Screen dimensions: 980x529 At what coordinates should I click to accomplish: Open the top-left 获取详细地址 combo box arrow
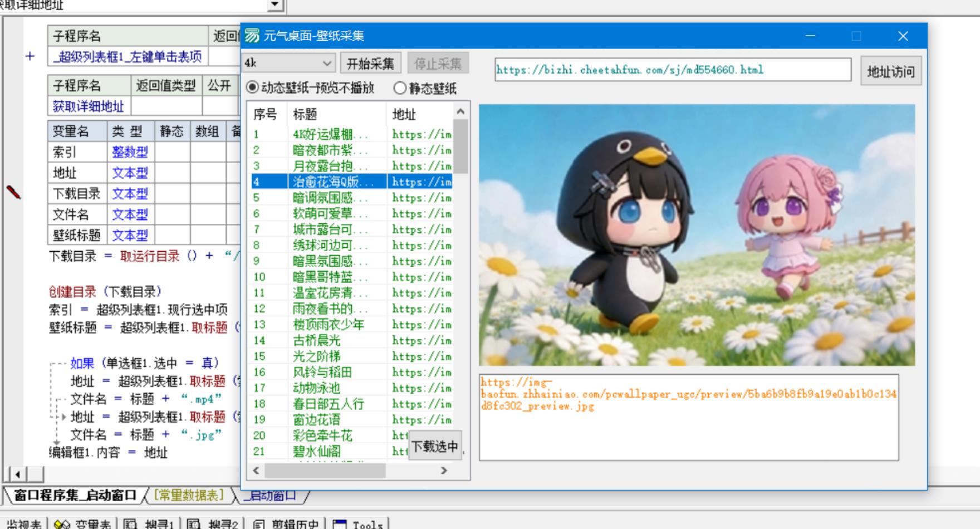(275, 5)
